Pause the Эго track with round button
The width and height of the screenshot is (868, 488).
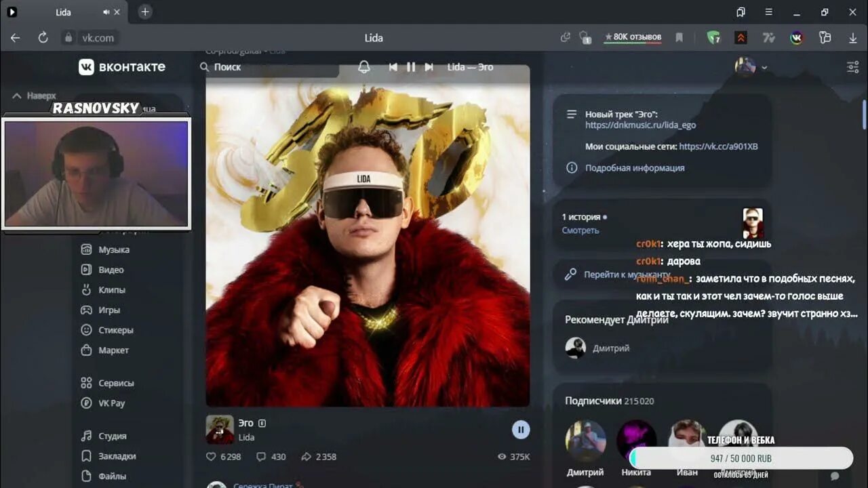click(521, 429)
